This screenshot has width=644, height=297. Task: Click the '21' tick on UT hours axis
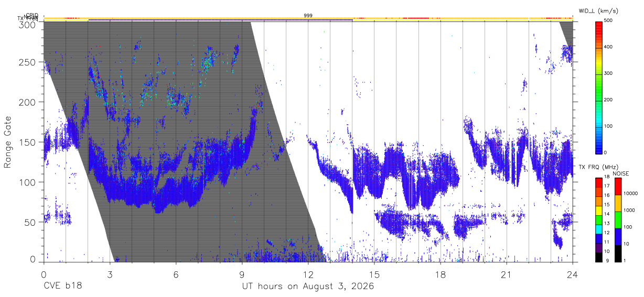506,274
